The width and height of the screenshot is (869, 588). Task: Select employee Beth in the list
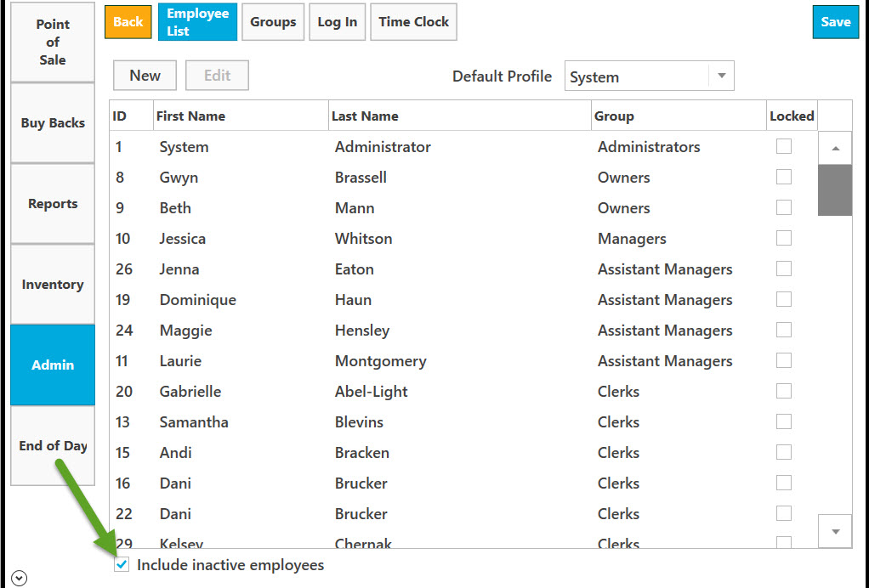pos(175,208)
